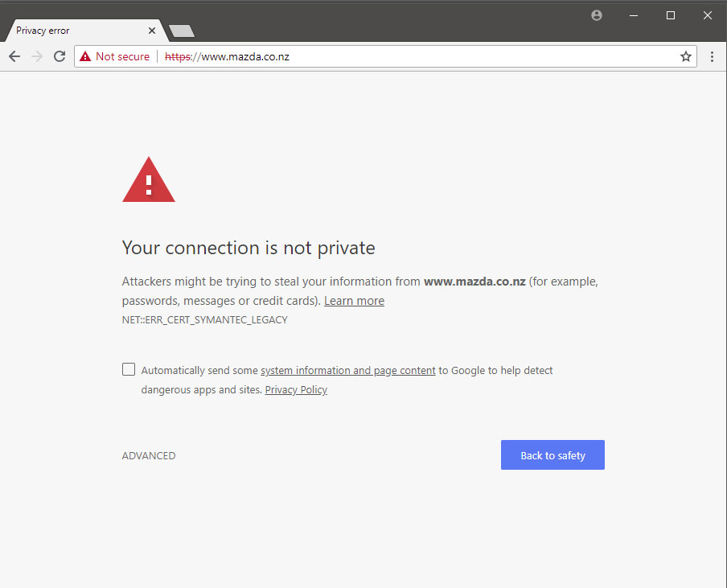
Task: Open the Privacy Policy link
Action: tap(296, 389)
